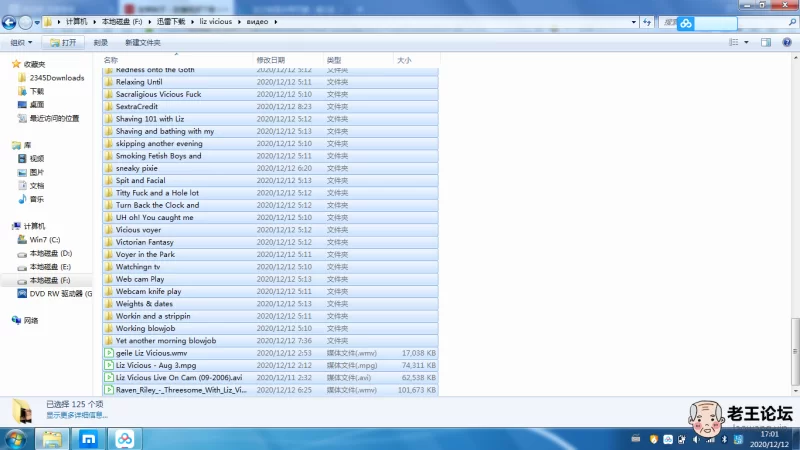Screen dimensions: 800x450
Task: Go back with the Back arrow button
Action: (x=9, y=22)
